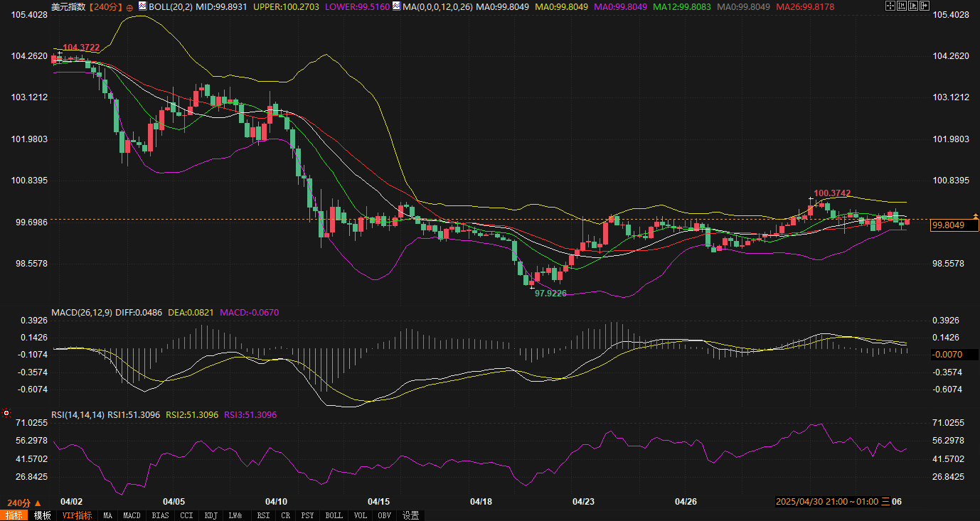Choose the RSI indicator tab
This screenshot has width=980, height=521.
tap(263, 515)
